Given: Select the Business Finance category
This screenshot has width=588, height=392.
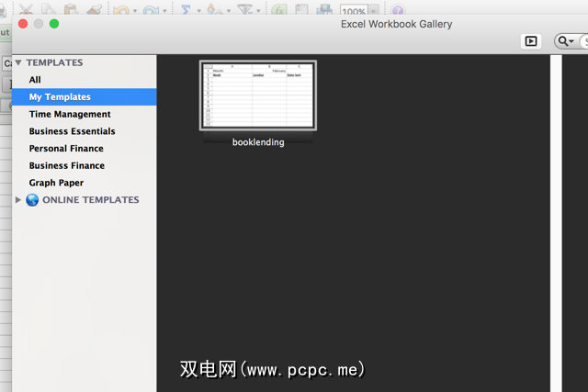Looking at the screenshot, I should click(66, 166).
